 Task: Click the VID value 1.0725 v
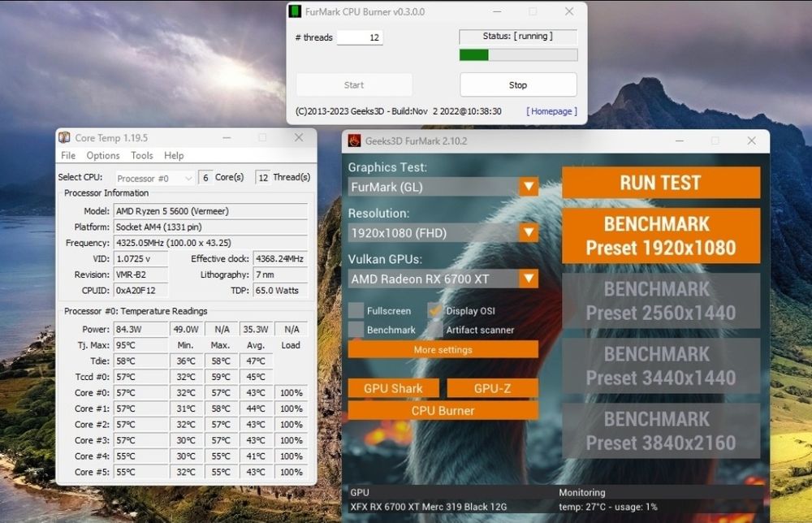(x=140, y=258)
